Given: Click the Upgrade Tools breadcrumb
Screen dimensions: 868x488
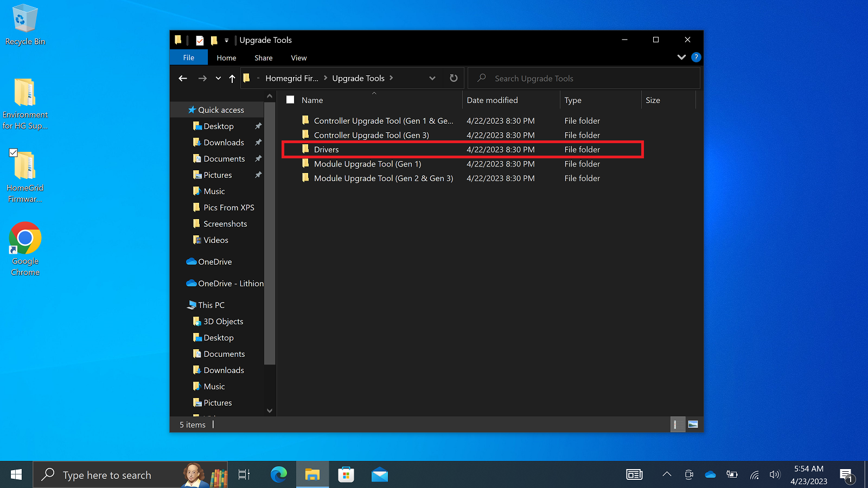Looking at the screenshot, I should 358,79.
